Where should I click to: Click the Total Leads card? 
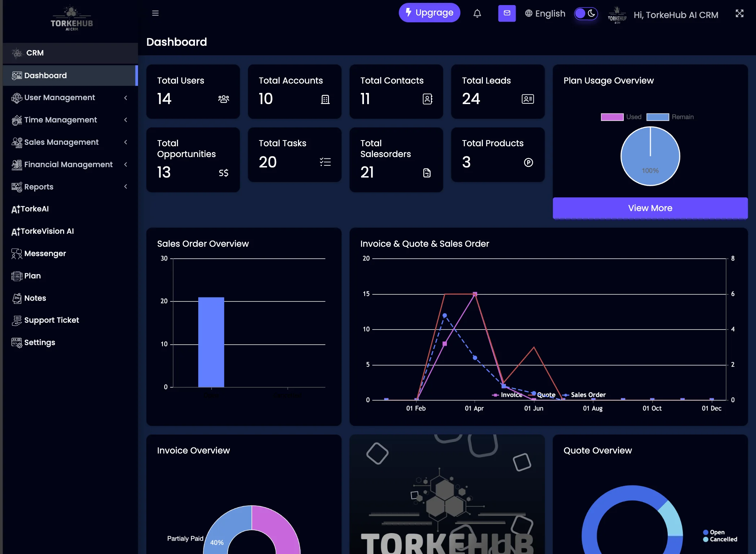[498, 91]
